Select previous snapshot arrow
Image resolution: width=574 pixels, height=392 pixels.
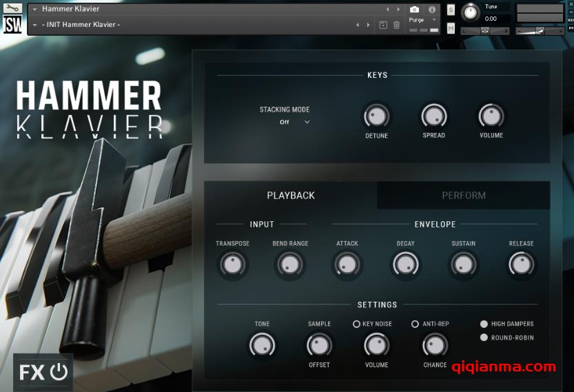[358, 25]
